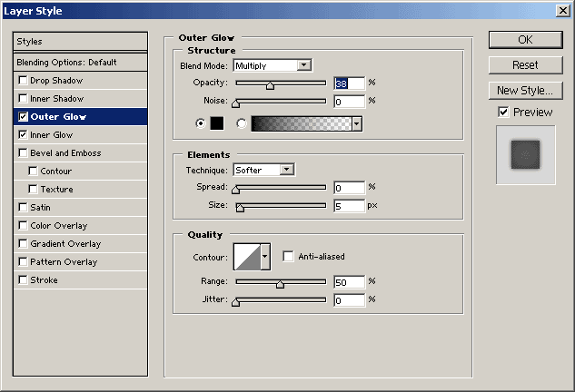Tick the Pattern Overlay checkbox

coord(23,261)
